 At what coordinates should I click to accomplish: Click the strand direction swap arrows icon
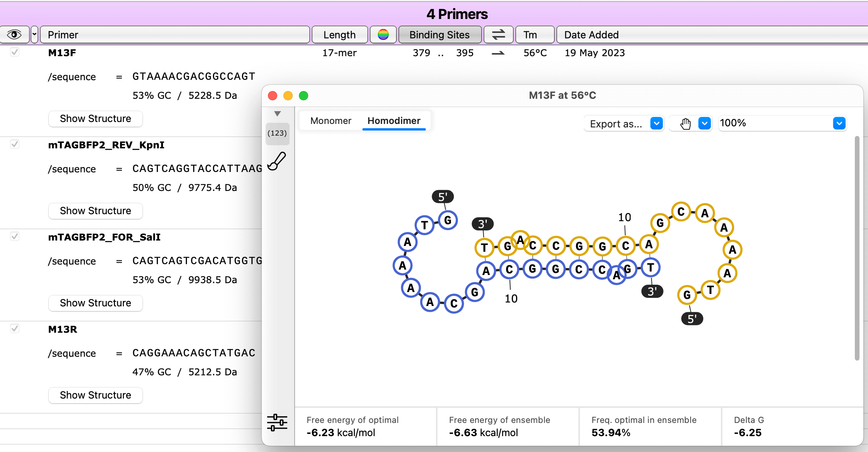pyautogui.click(x=498, y=34)
